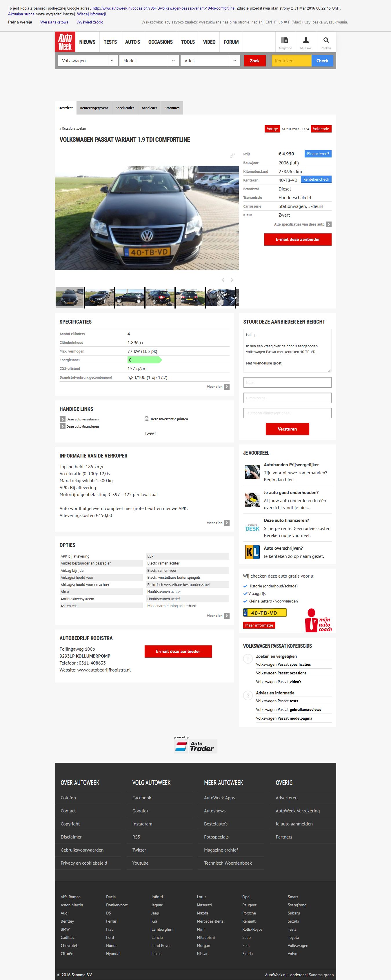Screen dimensions: 391x980
Task: Click the question mark icon in Kopersgids
Action: pos(248,696)
